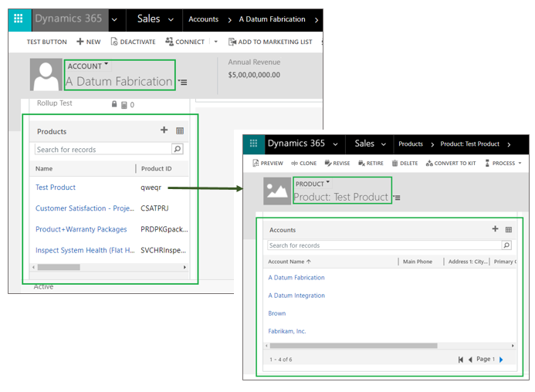Go to first page in Accounts subgrid
535x392 pixels.
click(461, 360)
